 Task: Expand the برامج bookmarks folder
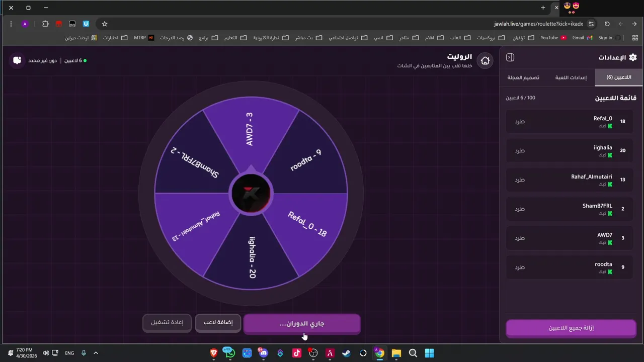pyautogui.click(x=208, y=38)
